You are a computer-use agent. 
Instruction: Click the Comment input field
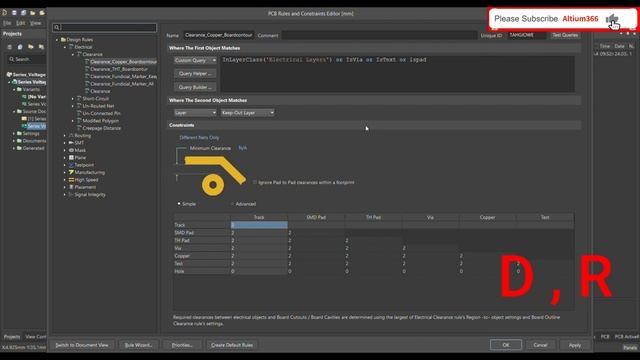click(379, 35)
